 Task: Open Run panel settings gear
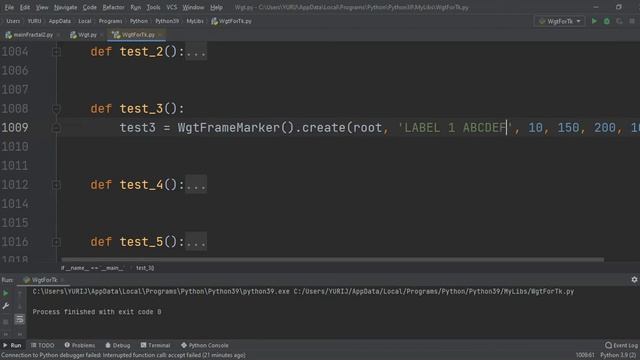[634, 280]
